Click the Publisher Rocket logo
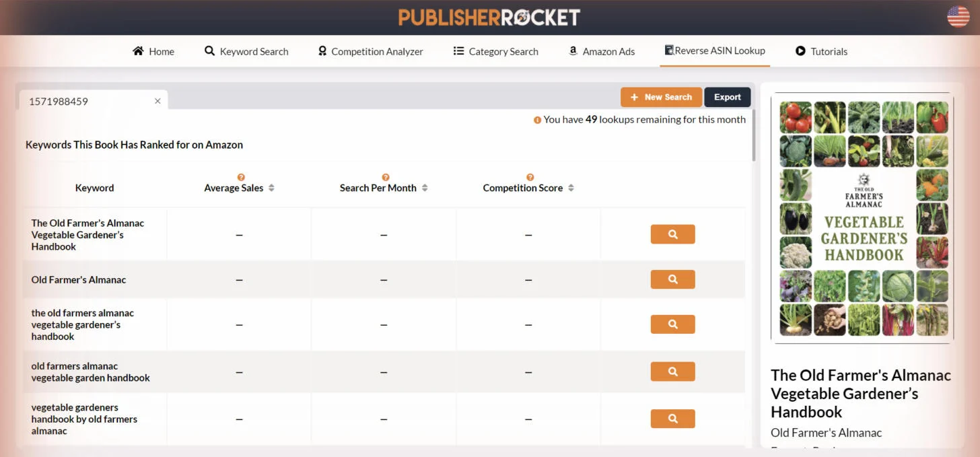980x457 pixels. coord(489,17)
